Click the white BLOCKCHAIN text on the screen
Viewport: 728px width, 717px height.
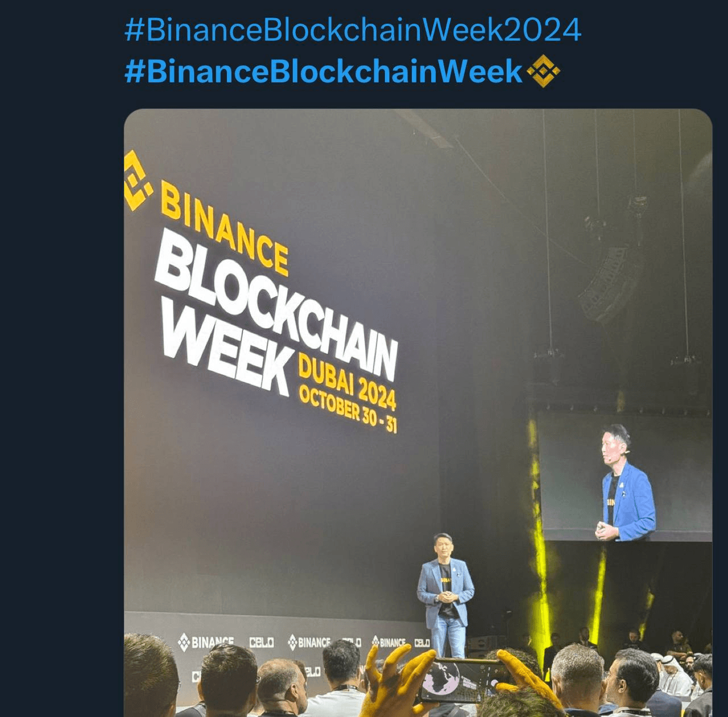276,304
